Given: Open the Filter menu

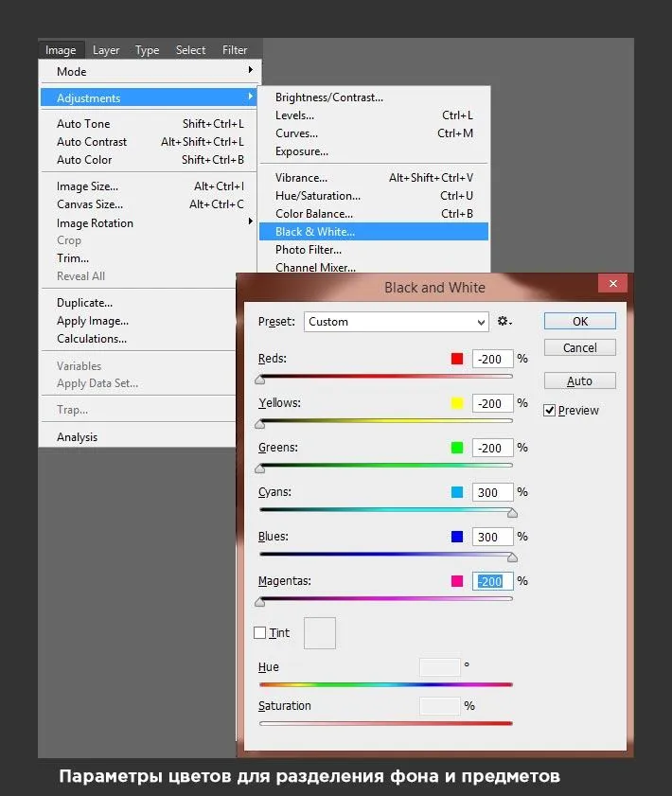Looking at the screenshot, I should tap(235, 50).
